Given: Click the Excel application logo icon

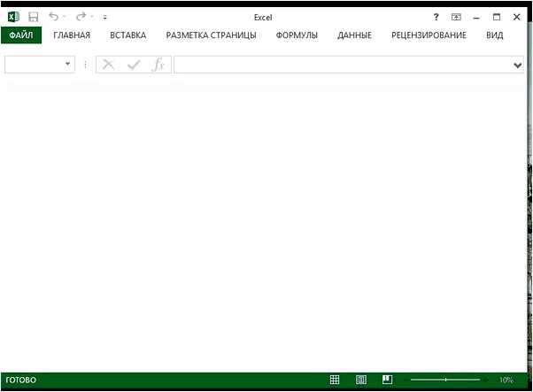Looking at the screenshot, I should click(13, 17).
